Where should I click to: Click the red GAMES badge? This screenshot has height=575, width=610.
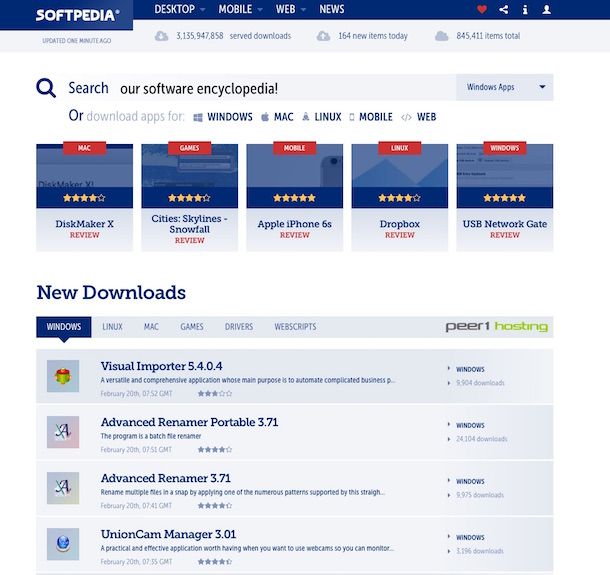(189, 148)
